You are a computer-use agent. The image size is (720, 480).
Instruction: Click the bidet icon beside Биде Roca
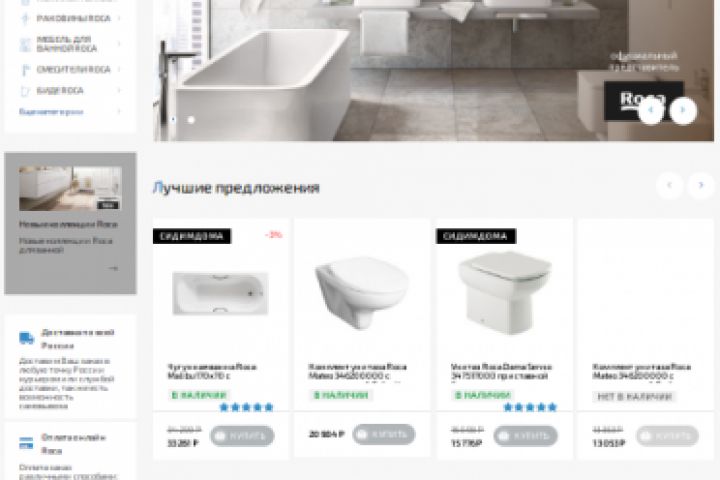(x=25, y=91)
